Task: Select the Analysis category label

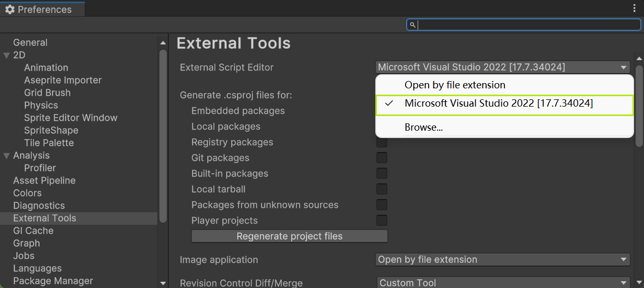Action: pos(31,155)
